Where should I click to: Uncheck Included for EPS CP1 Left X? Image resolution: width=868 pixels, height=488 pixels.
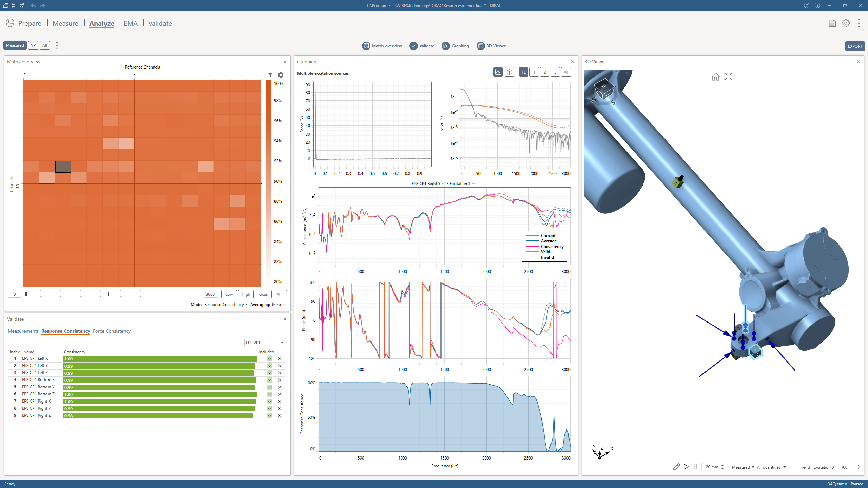(x=270, y=358)
